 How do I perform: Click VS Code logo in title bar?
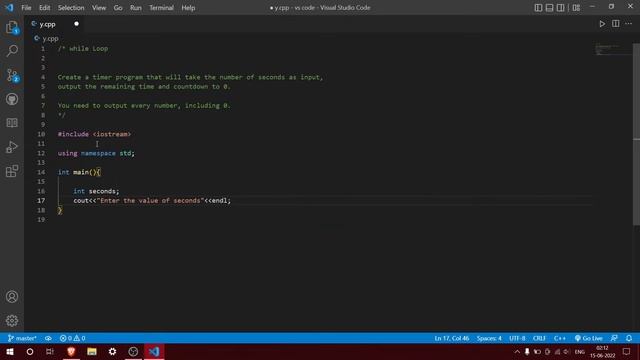pos(9,8)
